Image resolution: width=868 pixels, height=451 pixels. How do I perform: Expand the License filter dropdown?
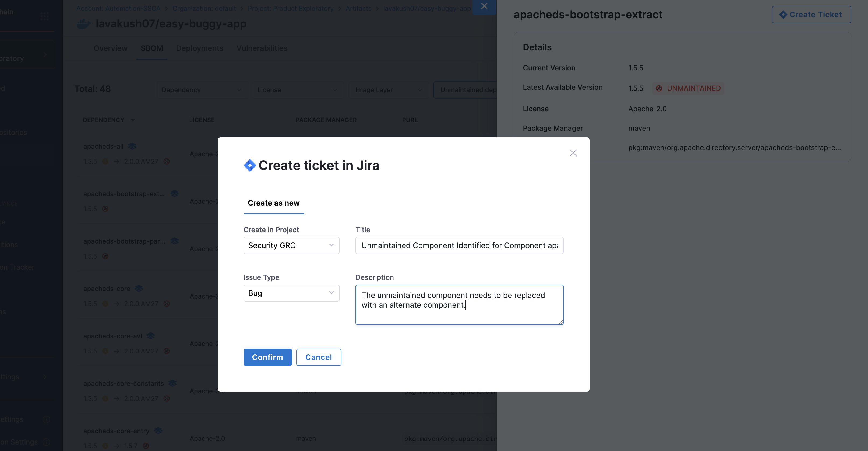click(x=297, y=90)
